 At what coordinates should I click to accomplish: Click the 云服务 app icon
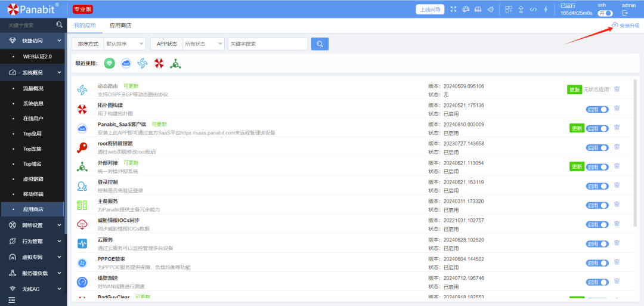(x=82, y=243)
